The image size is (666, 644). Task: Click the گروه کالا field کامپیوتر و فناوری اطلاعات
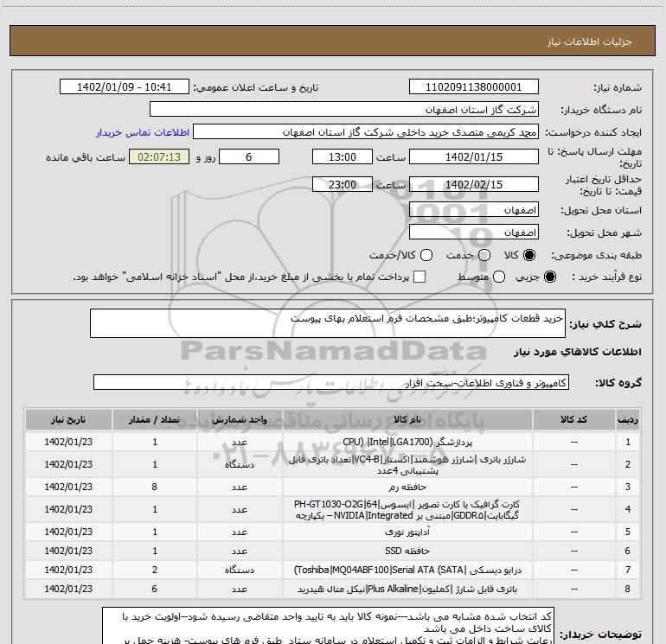pos(331,382)
